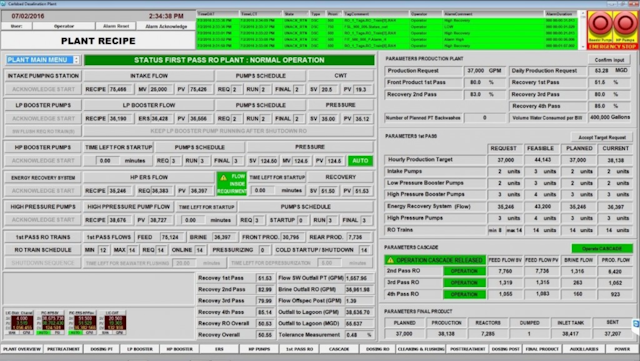Open the LP BOOSTER tab
Image resolution: width=640 pixels, height=361 pixels.
coord(140,349)
